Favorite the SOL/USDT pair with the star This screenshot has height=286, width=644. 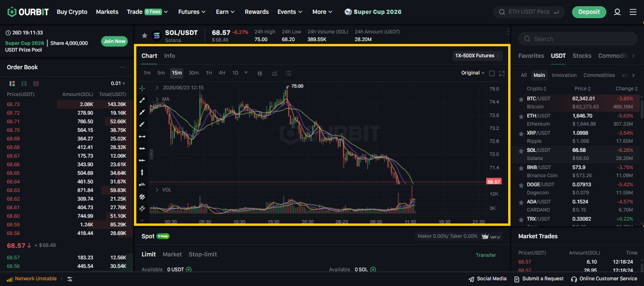144,35
